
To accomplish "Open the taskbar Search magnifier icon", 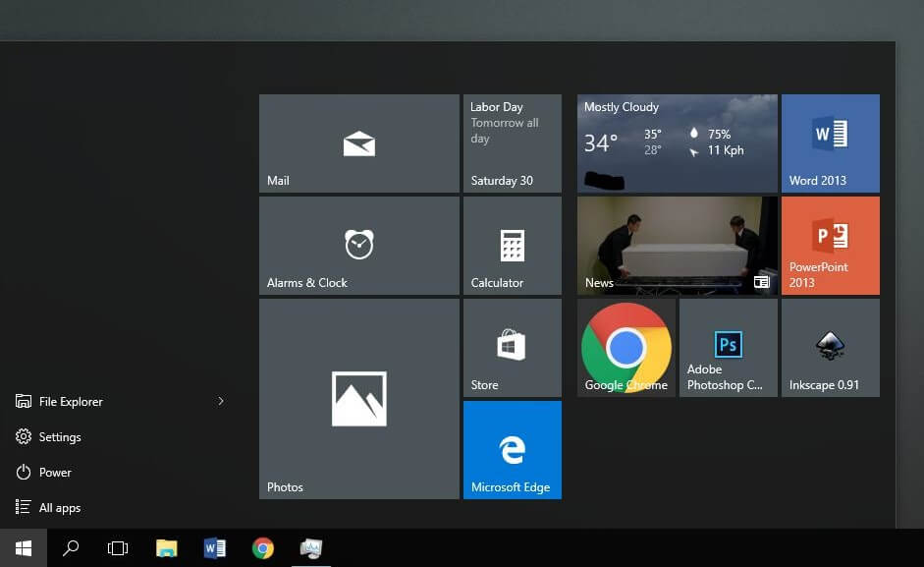I will pos(71,548).
